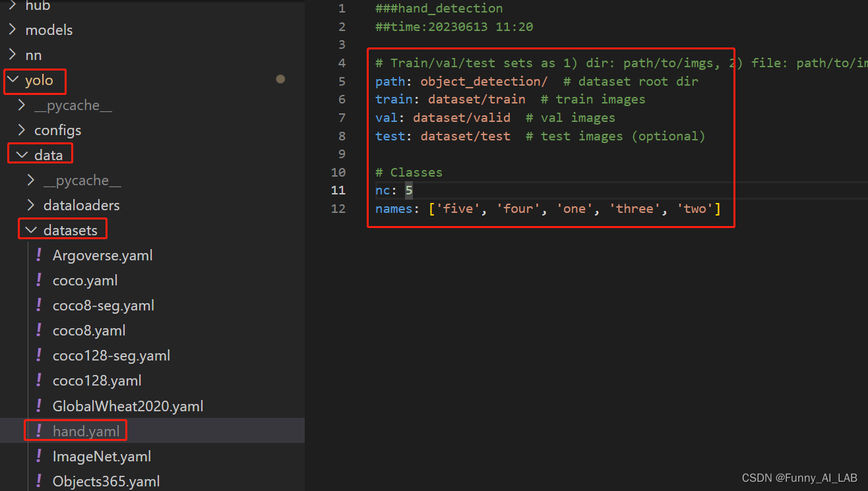Click 'object_detection/' path value
This screenshot has width=868, height=491.
(x=484, y=82)
